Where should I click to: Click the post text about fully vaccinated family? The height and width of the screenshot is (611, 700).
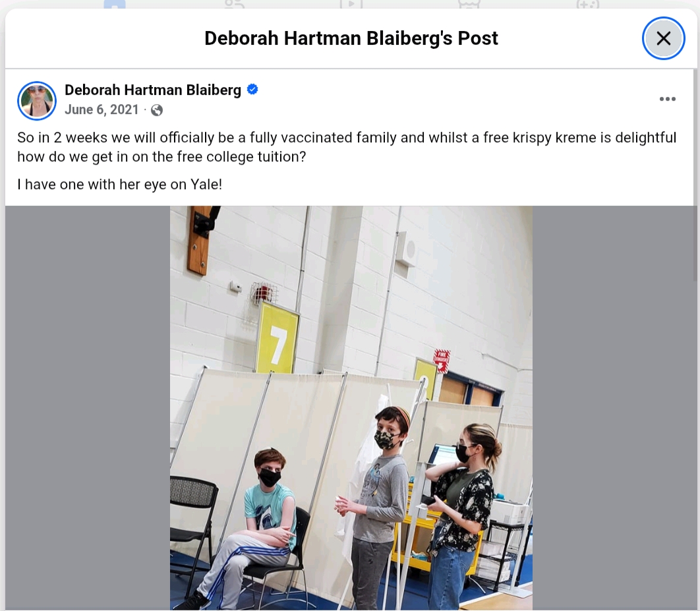(x=347, y=147)
